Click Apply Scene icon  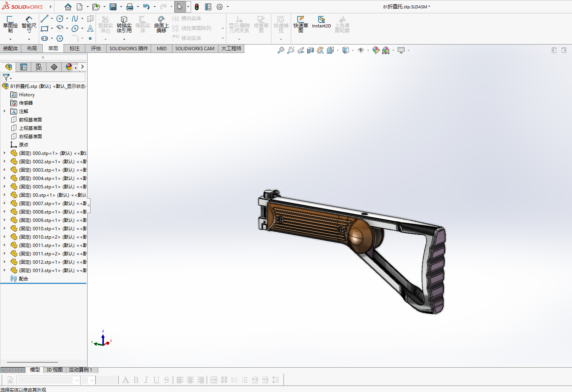pos(386,50)
